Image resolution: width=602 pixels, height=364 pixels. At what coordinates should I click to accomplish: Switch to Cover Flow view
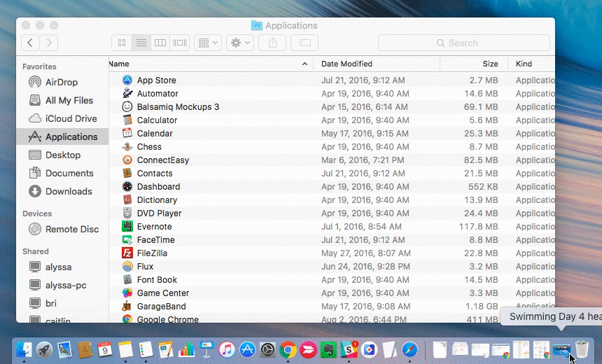tap(180, 43)
